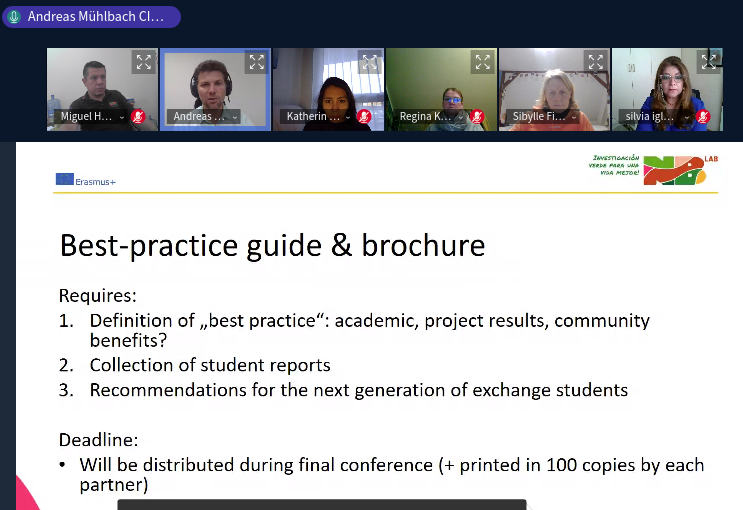Click the green microphone icon beside Andreas Mühlbach
743x510 pixels.
pyautogui.click(x=14, y=17)
